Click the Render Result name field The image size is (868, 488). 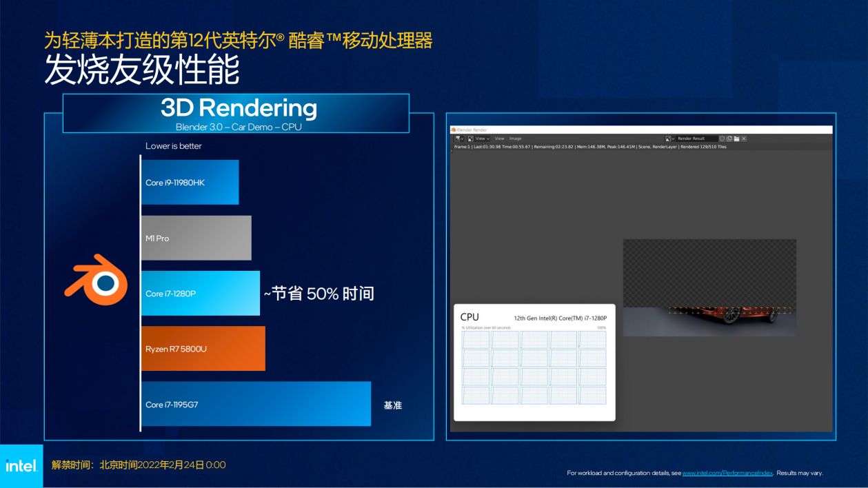(697, 139)
